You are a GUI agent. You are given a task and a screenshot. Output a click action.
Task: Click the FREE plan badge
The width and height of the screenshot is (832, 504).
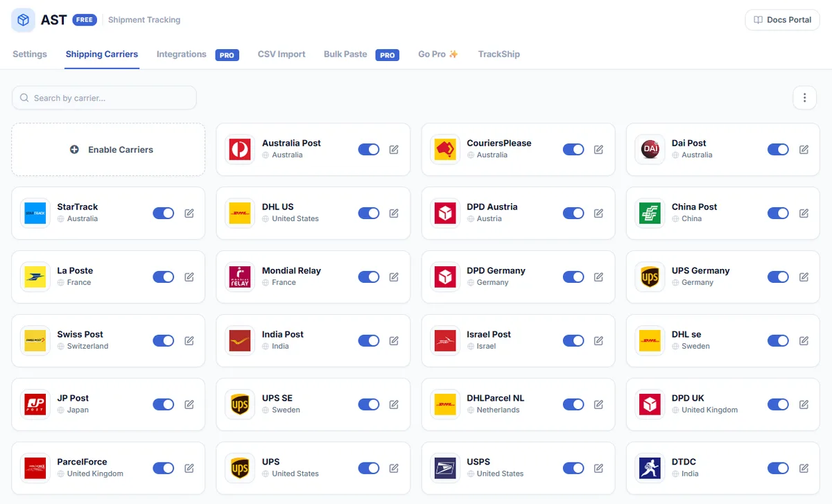85,20
